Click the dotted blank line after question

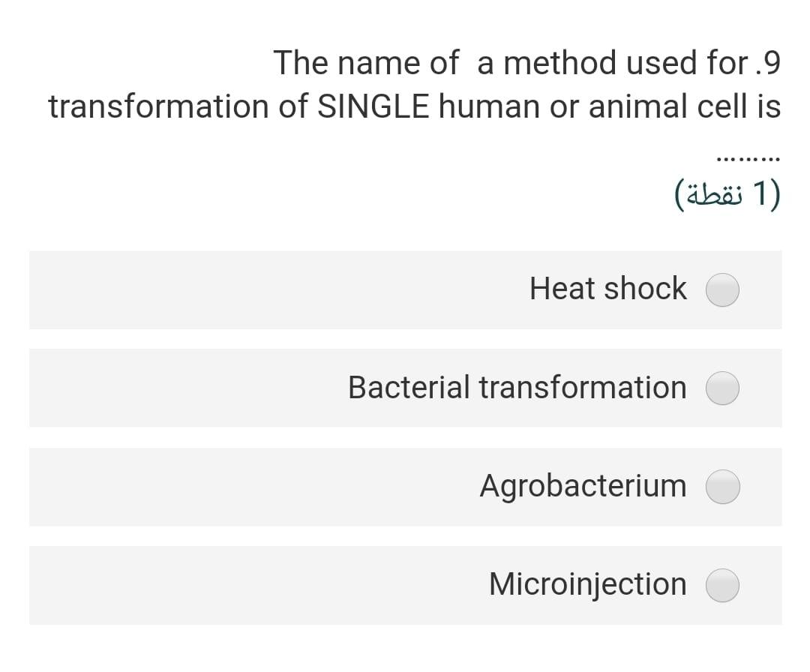748,159
